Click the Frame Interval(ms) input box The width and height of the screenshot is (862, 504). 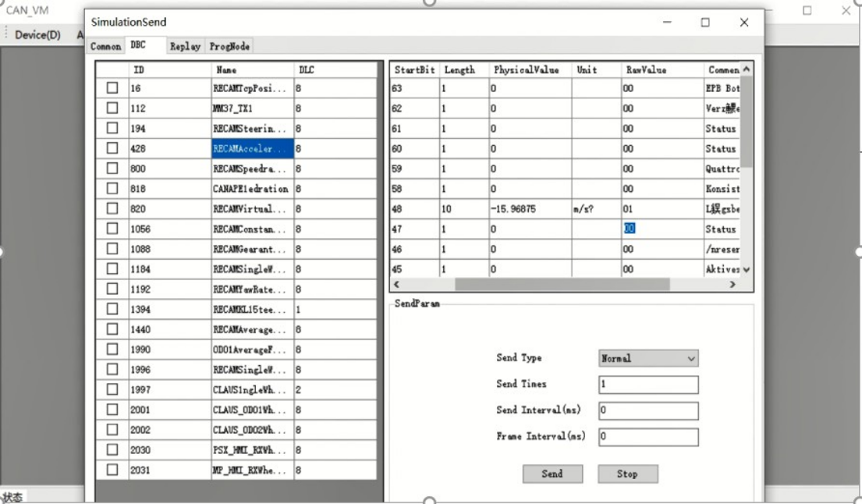tap(647, 437)
